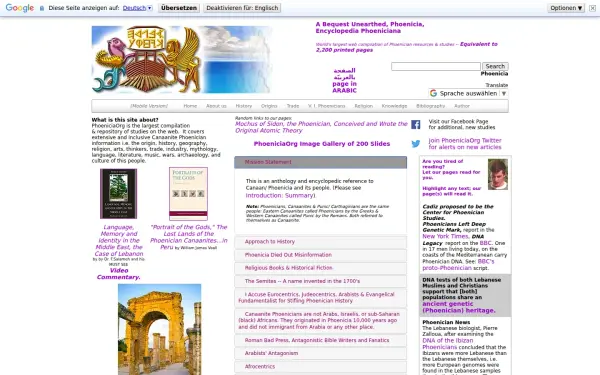This screenshot has height=375, width=600.
Task: Expand Arabists' Antagonism section
Action: tap(321, 353)
